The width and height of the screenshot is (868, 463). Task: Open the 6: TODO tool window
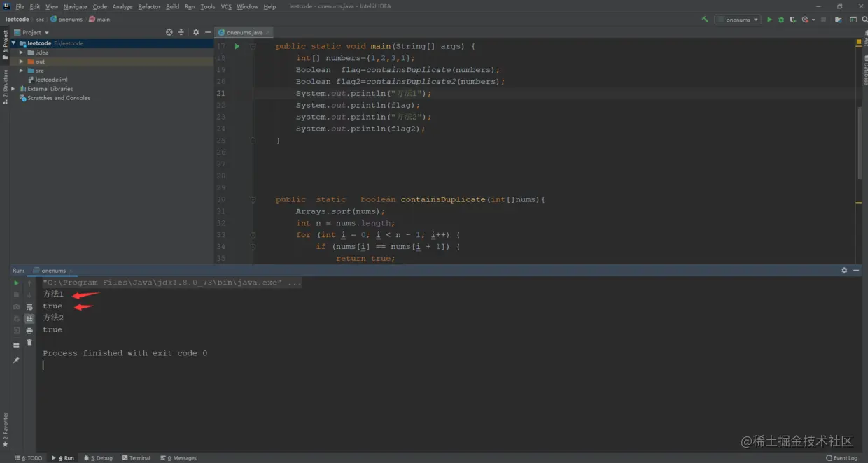(x=29, y=458)
